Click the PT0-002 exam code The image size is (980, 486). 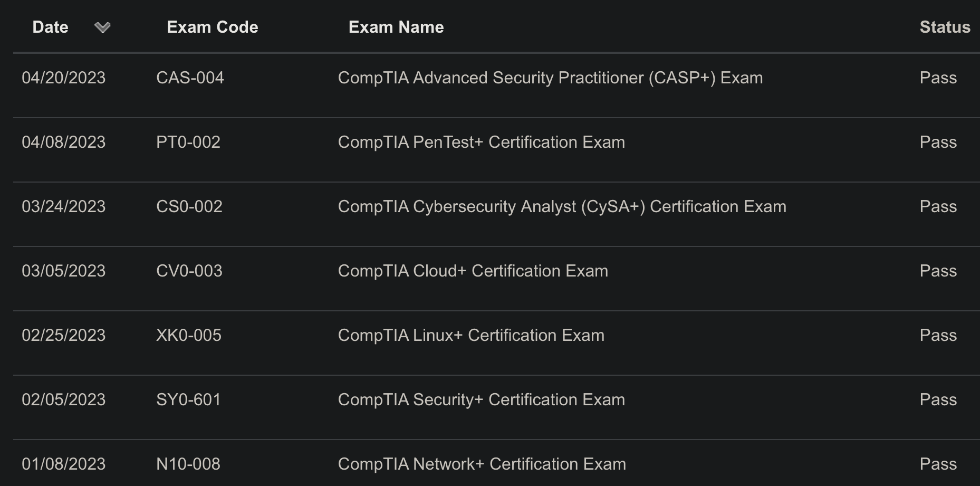pos(189,142)
